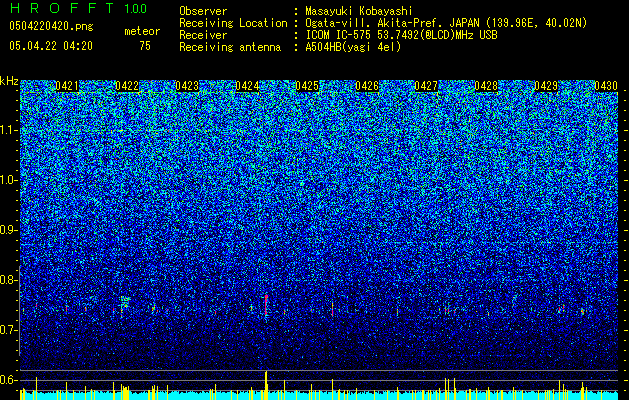Image resolution: width=629 pixels, height=400 pixels.
Task: Select observer name Masayuki Kobayashi
Action: coord(359,11)
